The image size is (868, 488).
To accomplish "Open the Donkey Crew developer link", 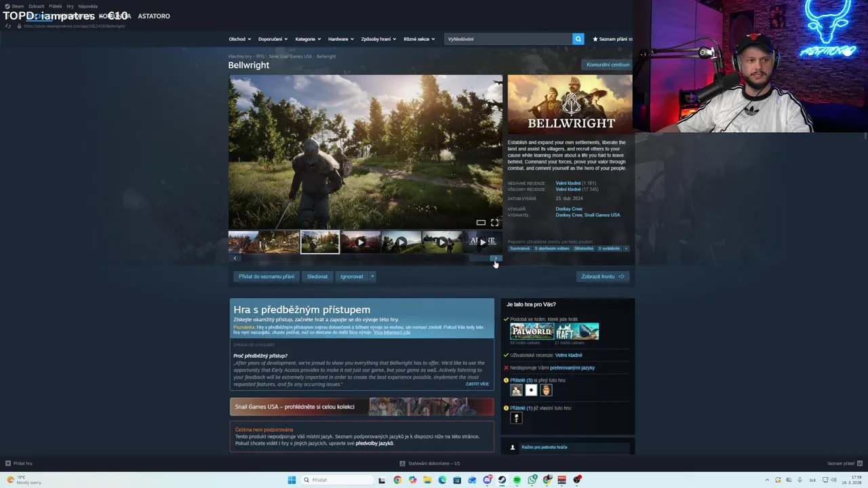I will point(569,209).
